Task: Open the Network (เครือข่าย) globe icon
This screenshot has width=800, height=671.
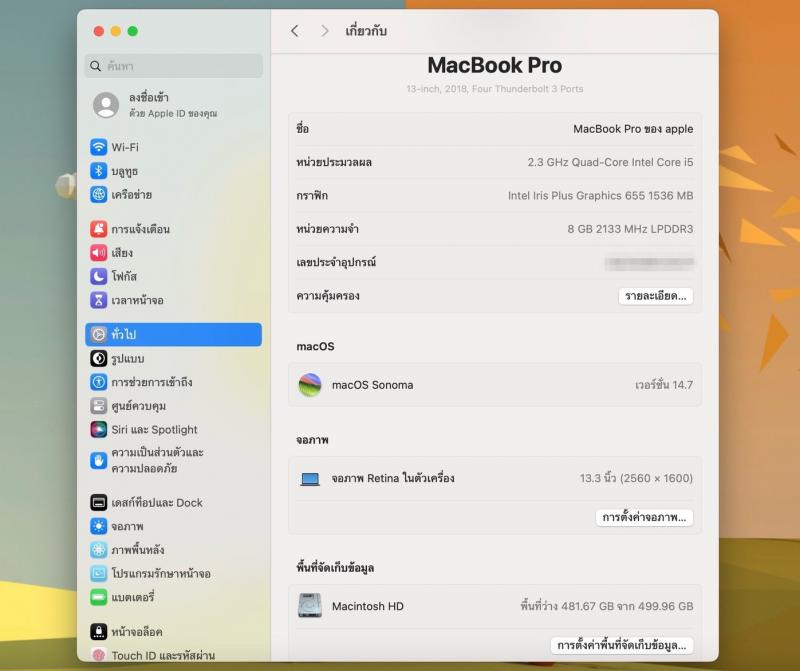Action: (98, 194)
